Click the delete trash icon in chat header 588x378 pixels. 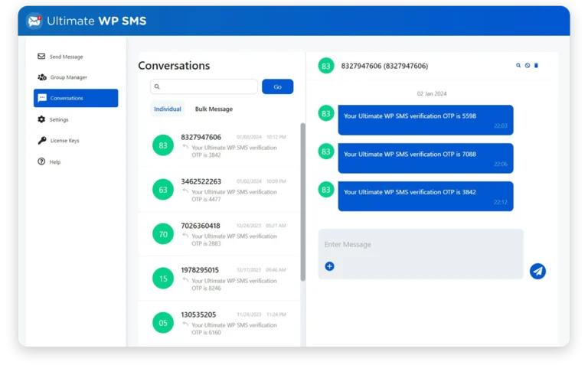[536, 66]
